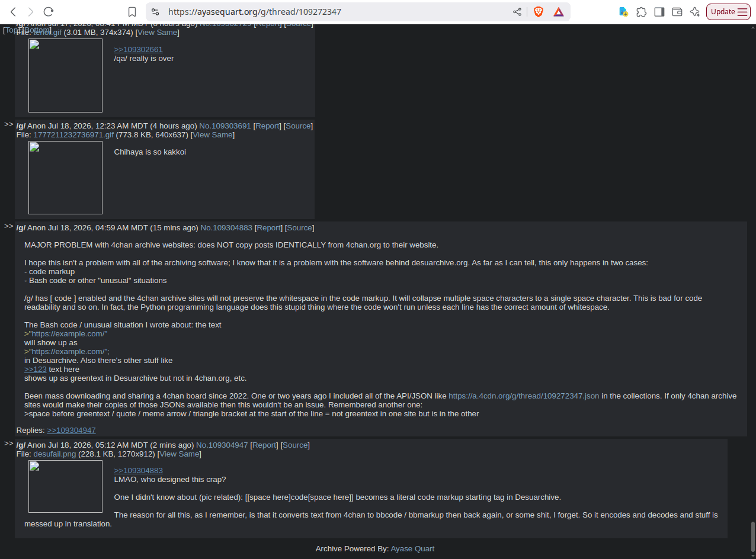Open the >>123 quote link
This screenshot has width=756, height=559.
pos(36,370)
